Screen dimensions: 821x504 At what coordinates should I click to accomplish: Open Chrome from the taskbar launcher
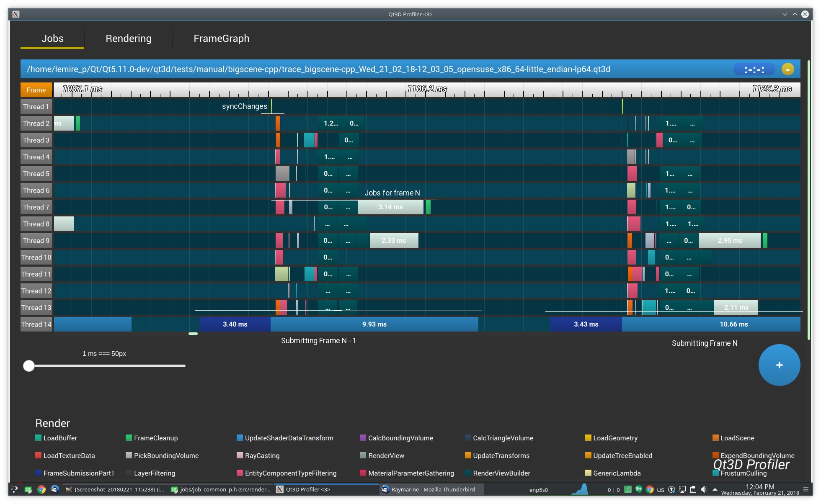[x=41, y=489]
